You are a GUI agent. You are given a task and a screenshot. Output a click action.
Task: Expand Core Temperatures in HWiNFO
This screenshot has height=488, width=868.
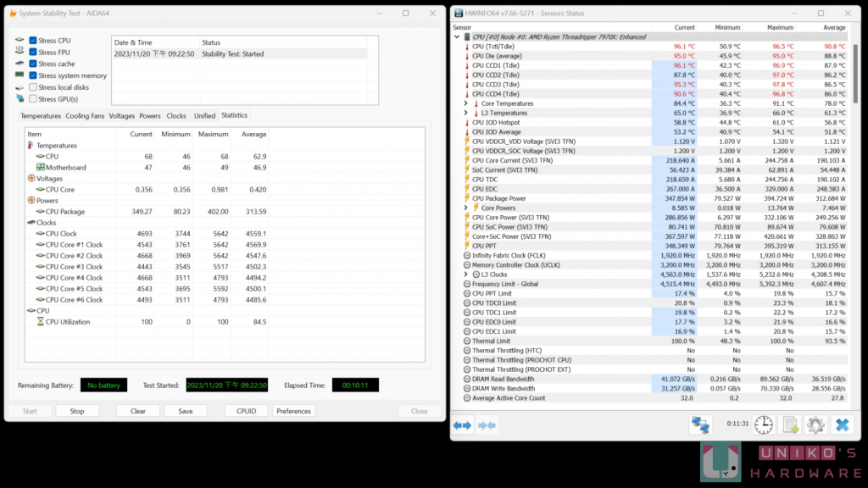[x=465, y=103]
